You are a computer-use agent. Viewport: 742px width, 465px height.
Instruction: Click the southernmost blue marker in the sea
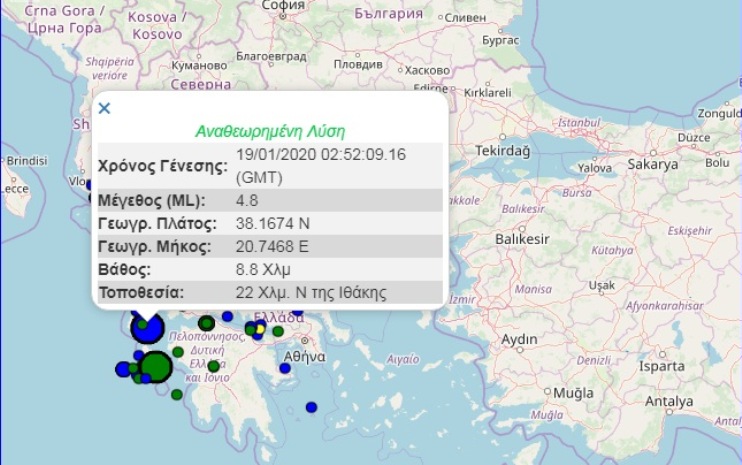(312, 407)
